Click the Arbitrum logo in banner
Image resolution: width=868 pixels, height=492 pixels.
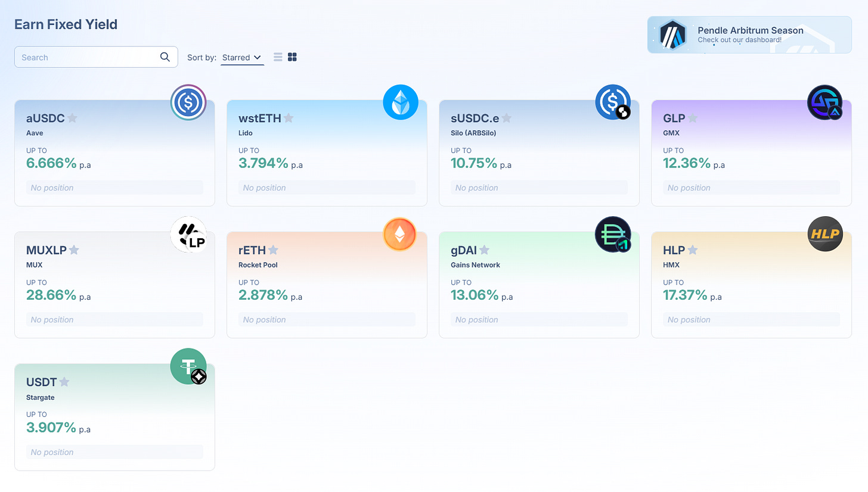tap(672, 35)
